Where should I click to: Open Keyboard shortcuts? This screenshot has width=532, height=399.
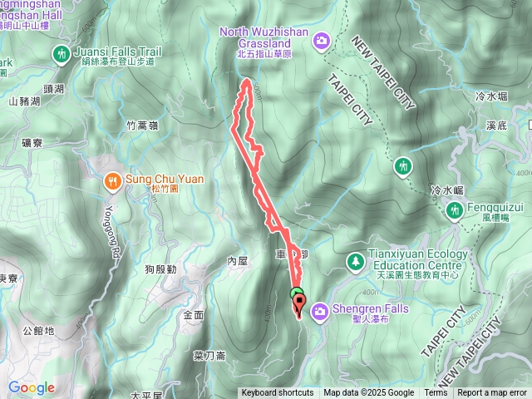click(x=278, y=393)
